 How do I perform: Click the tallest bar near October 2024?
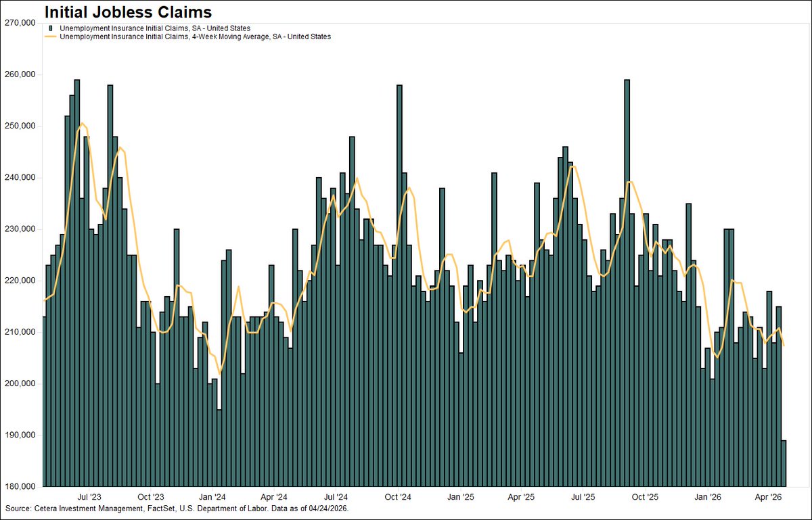pyautogui.click(x=399, y=285)
